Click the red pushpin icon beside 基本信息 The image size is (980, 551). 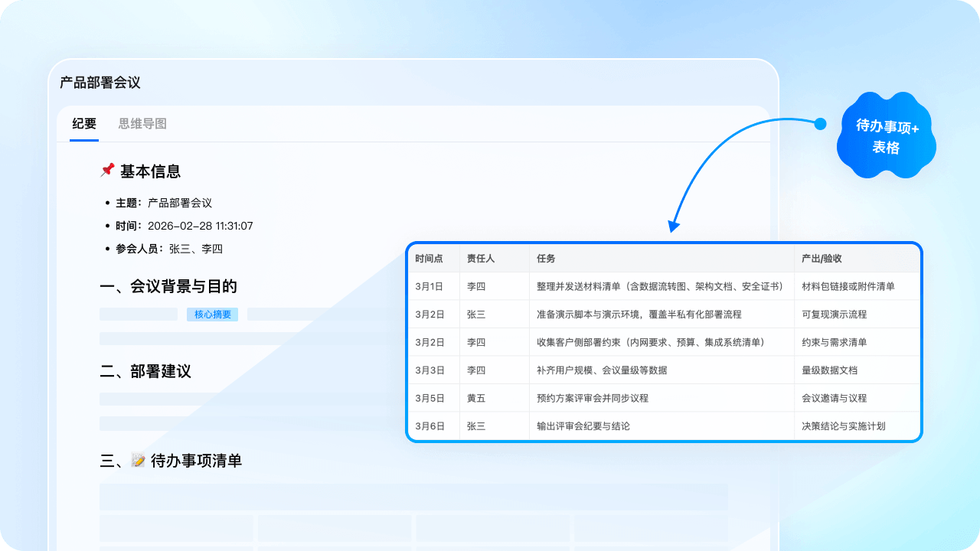click(x=106, y=171)
